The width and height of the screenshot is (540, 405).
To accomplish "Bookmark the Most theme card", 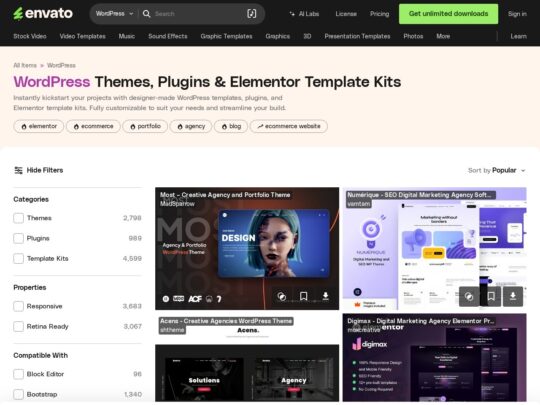I will (x=303, y=296).
